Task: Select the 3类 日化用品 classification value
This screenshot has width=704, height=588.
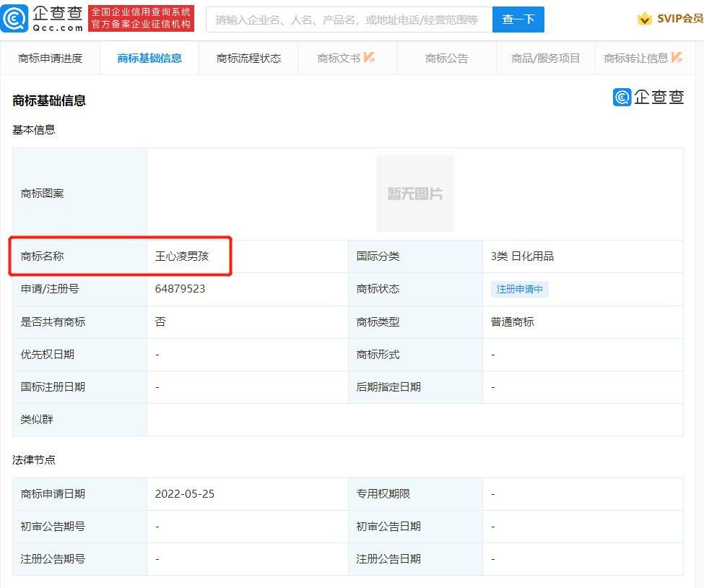Action: pos(522,256)
